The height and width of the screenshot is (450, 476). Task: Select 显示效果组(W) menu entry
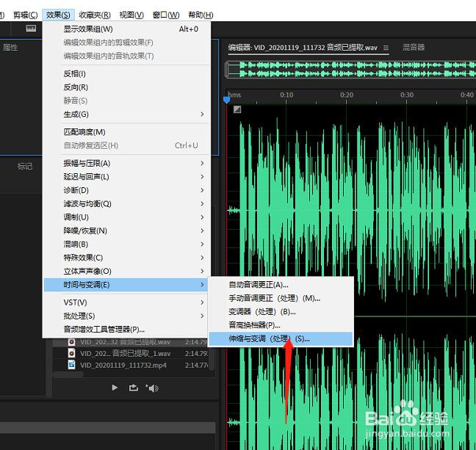[x=126, y=29]
